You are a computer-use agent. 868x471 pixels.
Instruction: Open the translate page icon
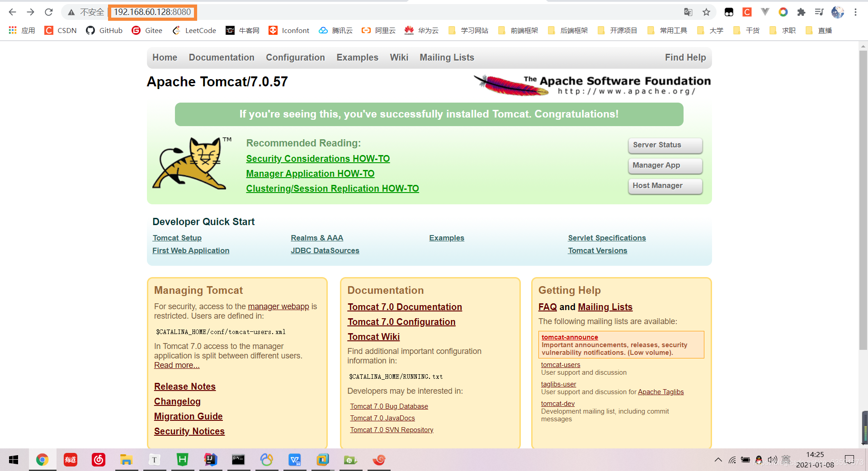688,12
